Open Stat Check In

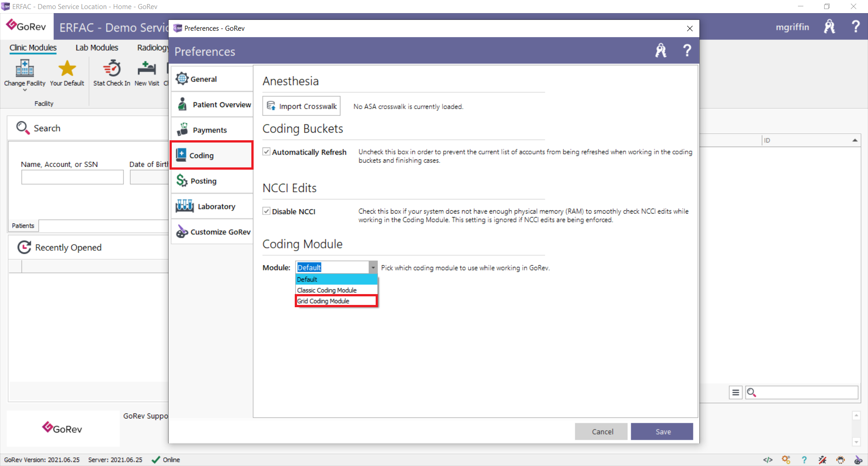pyautogui.click(x=112, y=72)
